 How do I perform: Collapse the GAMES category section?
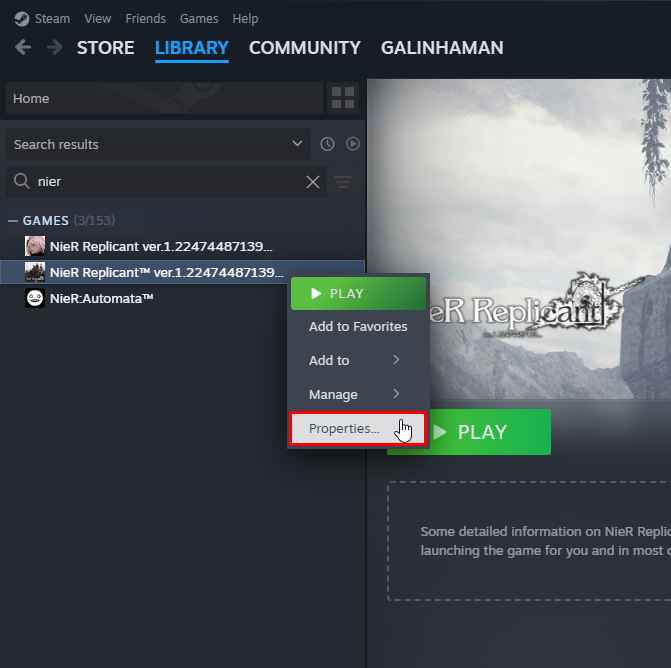click(13, 220)
